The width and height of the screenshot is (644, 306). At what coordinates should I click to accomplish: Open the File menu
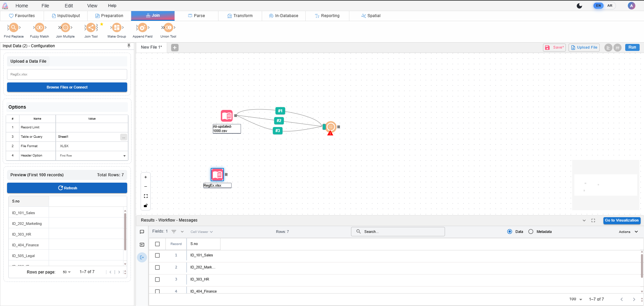pyautogui.click(x=45, y=6)
